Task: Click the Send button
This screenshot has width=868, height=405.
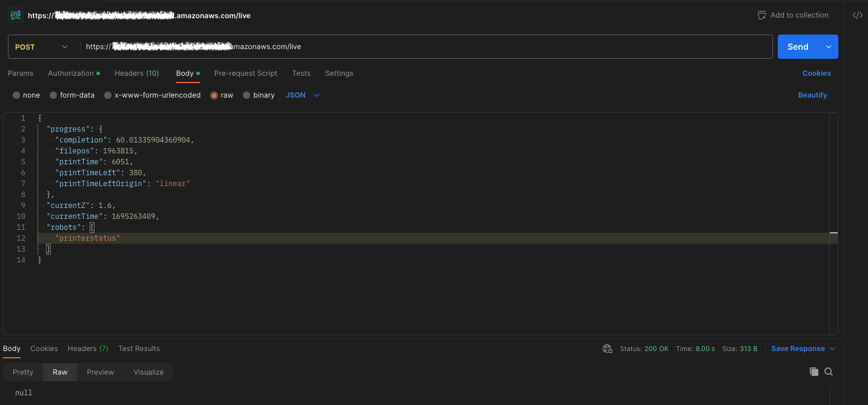Action: point(798,47)
